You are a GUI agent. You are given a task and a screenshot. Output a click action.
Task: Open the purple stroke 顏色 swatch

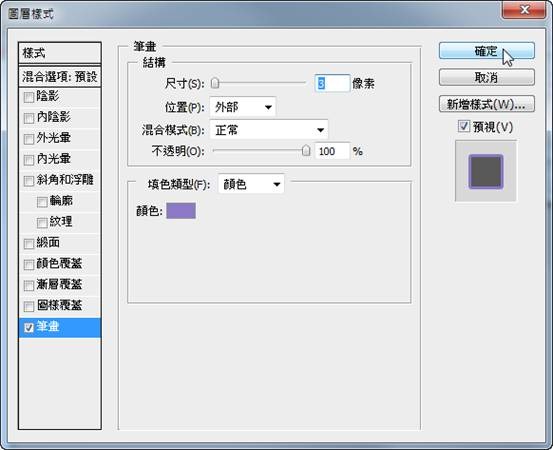[x=181, y=211]
